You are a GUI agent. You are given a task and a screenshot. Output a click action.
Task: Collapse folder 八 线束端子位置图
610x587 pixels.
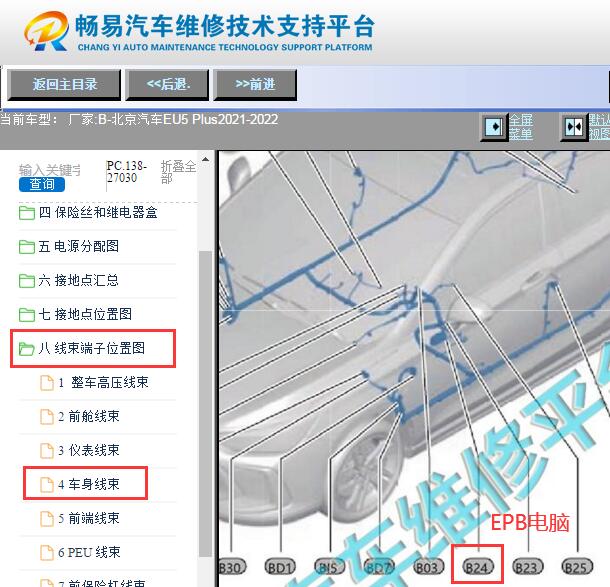[x=91, y=348]
